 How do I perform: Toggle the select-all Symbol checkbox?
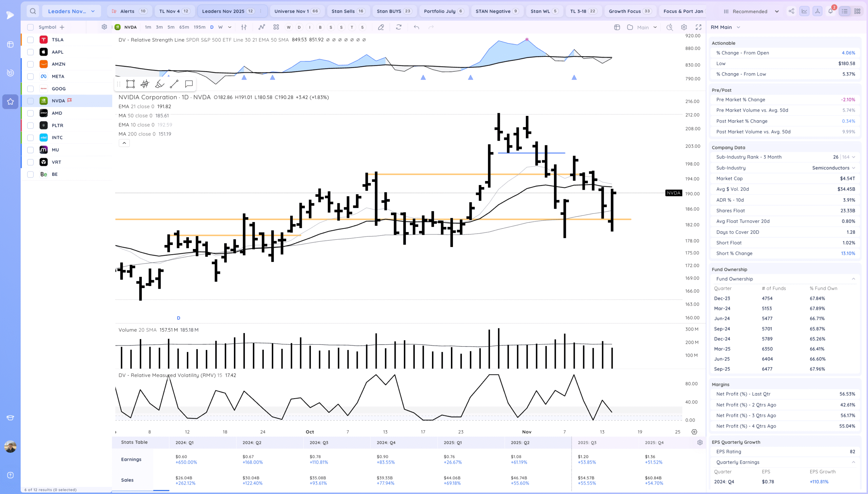(x=31, y=27)
